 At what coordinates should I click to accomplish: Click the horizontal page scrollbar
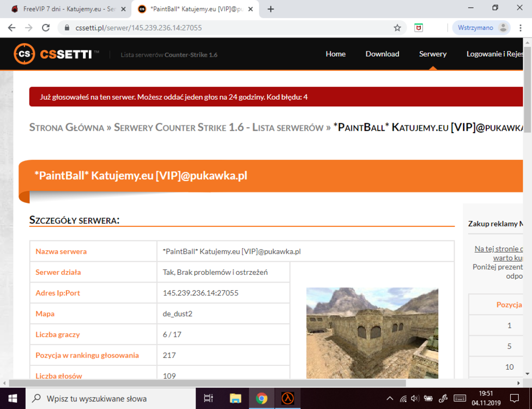click(207, 383)
